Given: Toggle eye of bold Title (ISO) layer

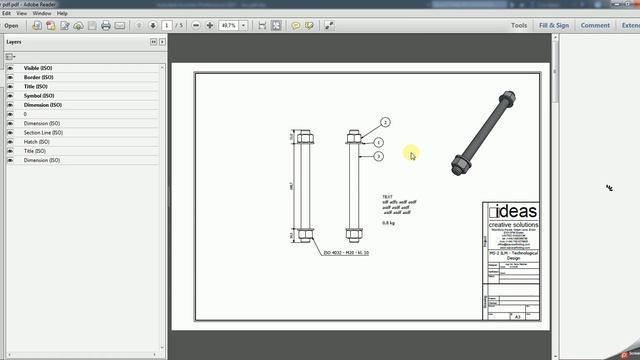Looking at the screenshot, I should (x=10, y=87).
